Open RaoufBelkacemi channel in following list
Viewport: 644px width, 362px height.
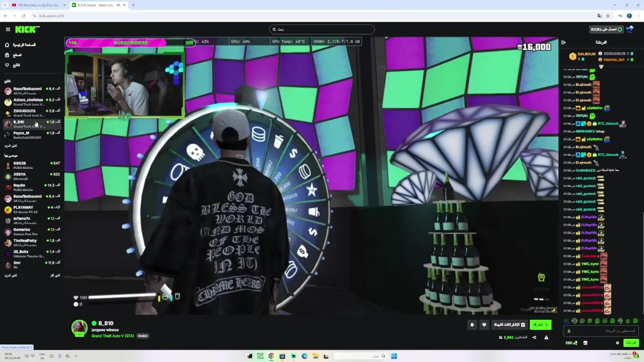pos(32,90)
